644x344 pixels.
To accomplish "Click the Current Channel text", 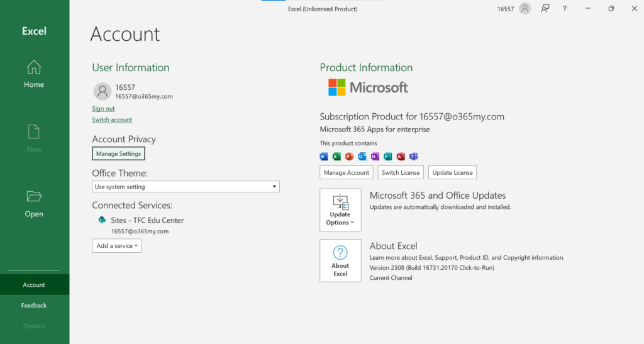I will tap(391, 278).
